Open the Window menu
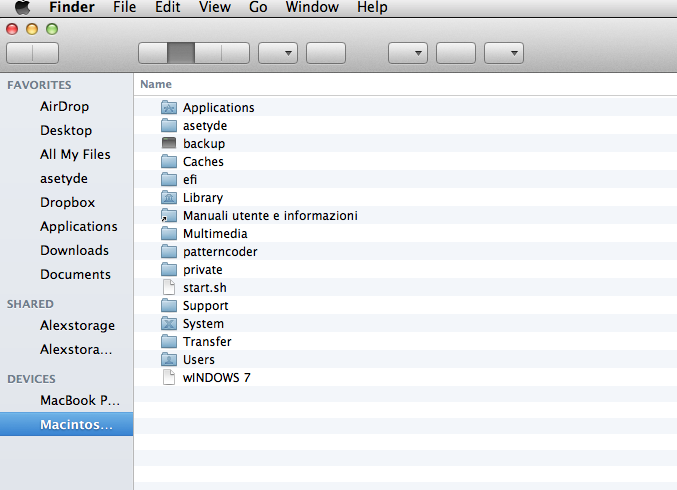 click(312, 7)
